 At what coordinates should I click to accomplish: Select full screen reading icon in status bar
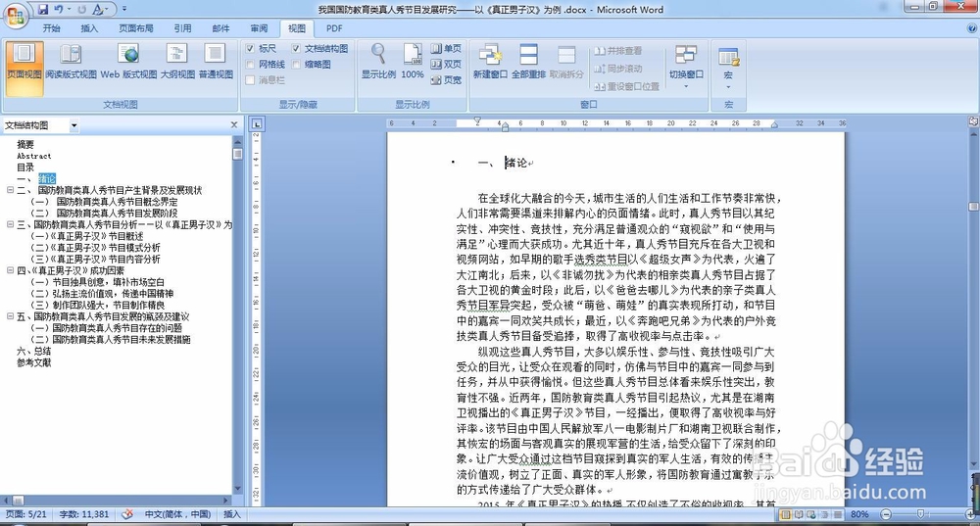pos(798,514)
